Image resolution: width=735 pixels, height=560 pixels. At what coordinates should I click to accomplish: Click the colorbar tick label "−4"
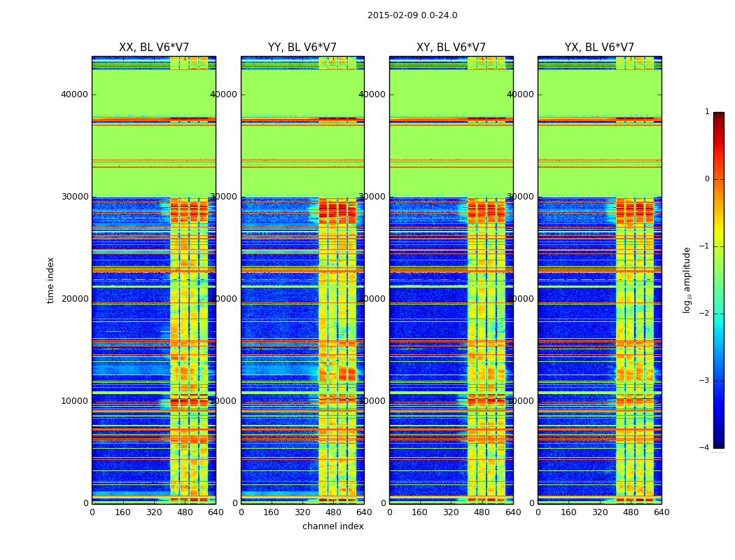pyautogui.click(x=703, y=448)
